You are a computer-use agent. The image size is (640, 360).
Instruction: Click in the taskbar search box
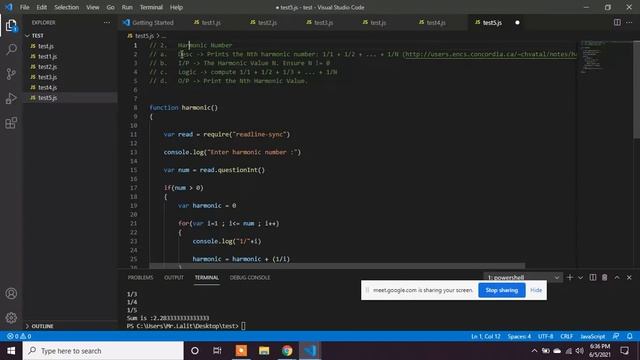pyautogui.click(x=103, y=351)
